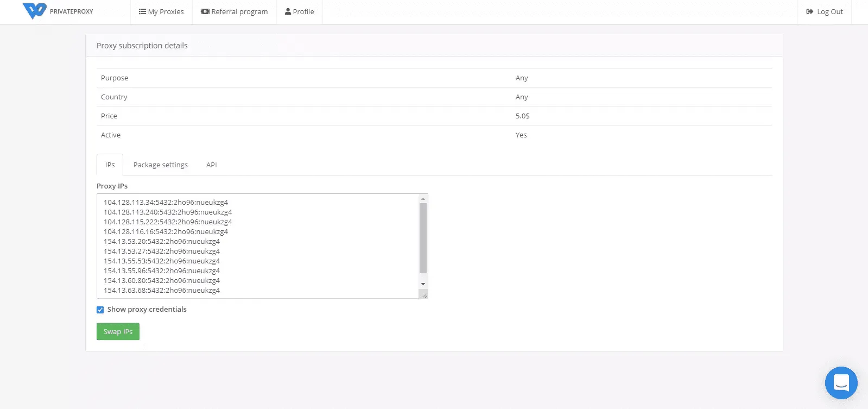Switch to the API tab
Viewport: 868px width, 409px height.
[212, 165]
